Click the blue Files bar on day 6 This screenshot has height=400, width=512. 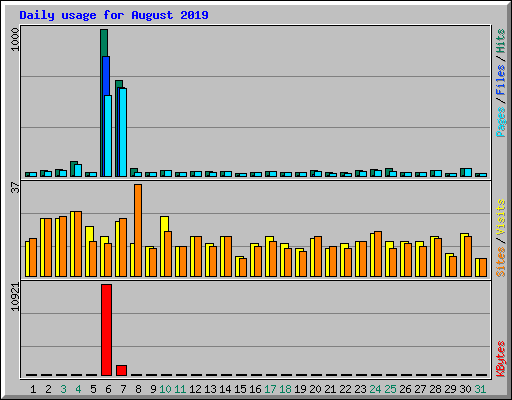106,76
